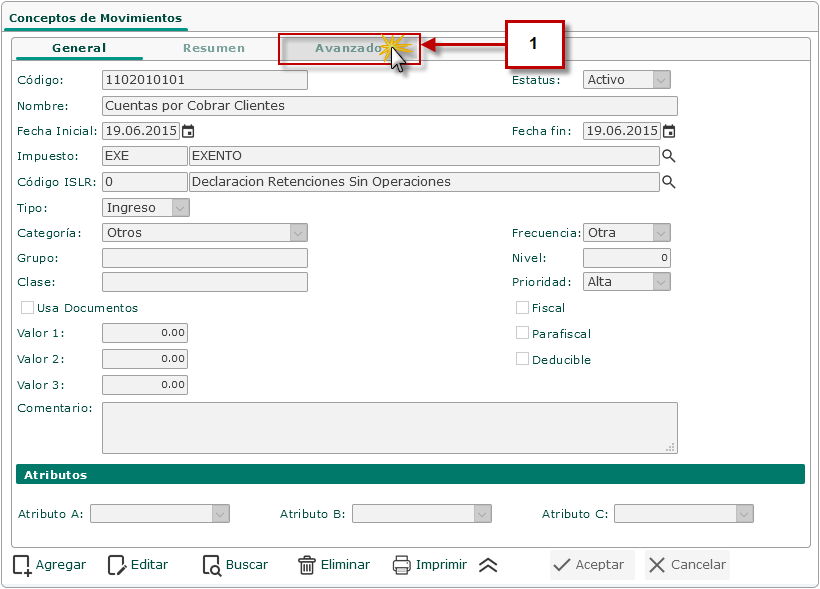Open the Categoría dropdown list

pyautogui.click(x=297, y=233)
